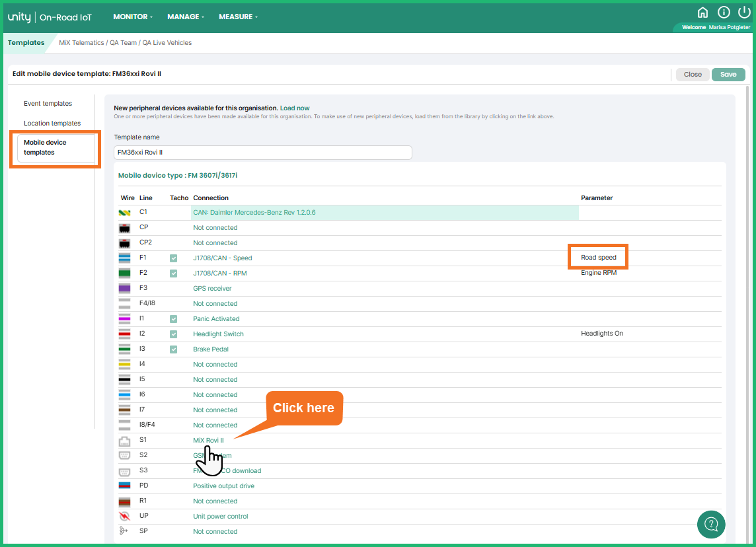Click the R1 wire icon

coord(124,501)
